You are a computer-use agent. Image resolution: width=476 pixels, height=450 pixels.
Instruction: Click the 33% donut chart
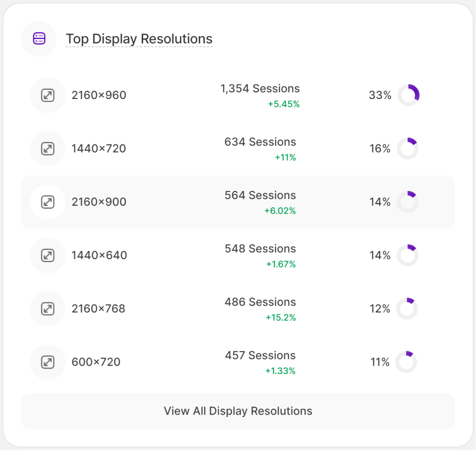409,95
